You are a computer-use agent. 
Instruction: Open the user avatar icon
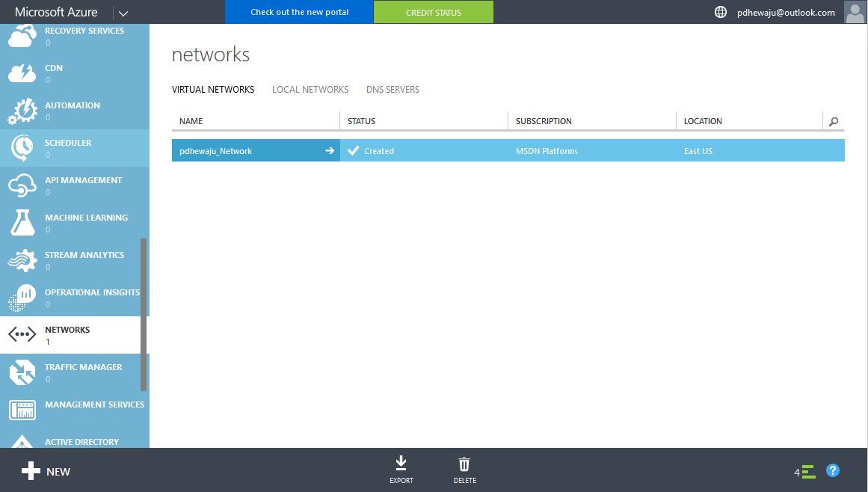pos(855,12)
